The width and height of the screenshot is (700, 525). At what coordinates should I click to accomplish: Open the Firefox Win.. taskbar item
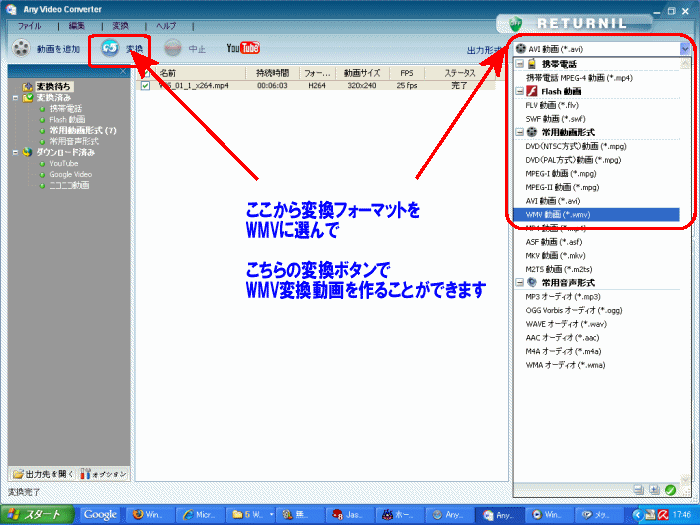(x=150, y=515)
